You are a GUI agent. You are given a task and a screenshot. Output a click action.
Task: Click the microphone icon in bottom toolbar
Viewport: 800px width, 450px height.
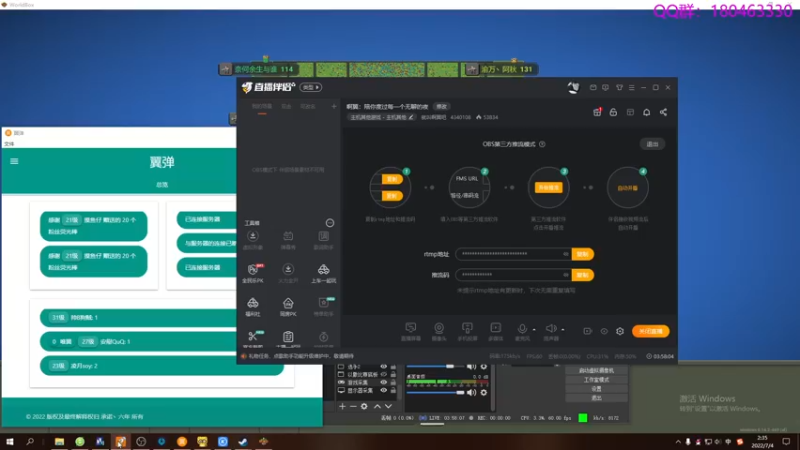coord(522,329)
